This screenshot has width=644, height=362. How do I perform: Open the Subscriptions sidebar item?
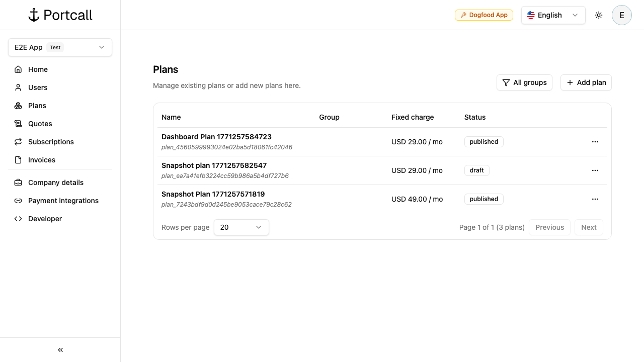(51, 142)
